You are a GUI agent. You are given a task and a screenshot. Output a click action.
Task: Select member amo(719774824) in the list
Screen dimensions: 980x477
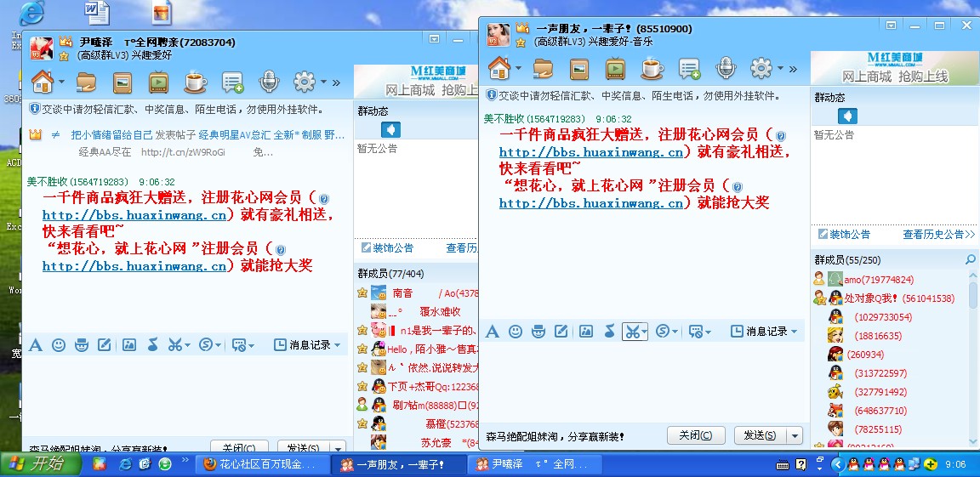coord(878,280)
